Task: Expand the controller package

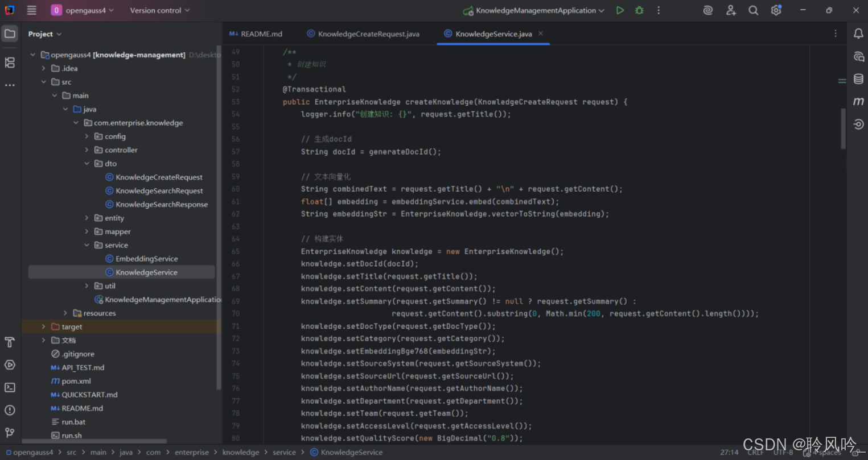Action: point(87,150)
